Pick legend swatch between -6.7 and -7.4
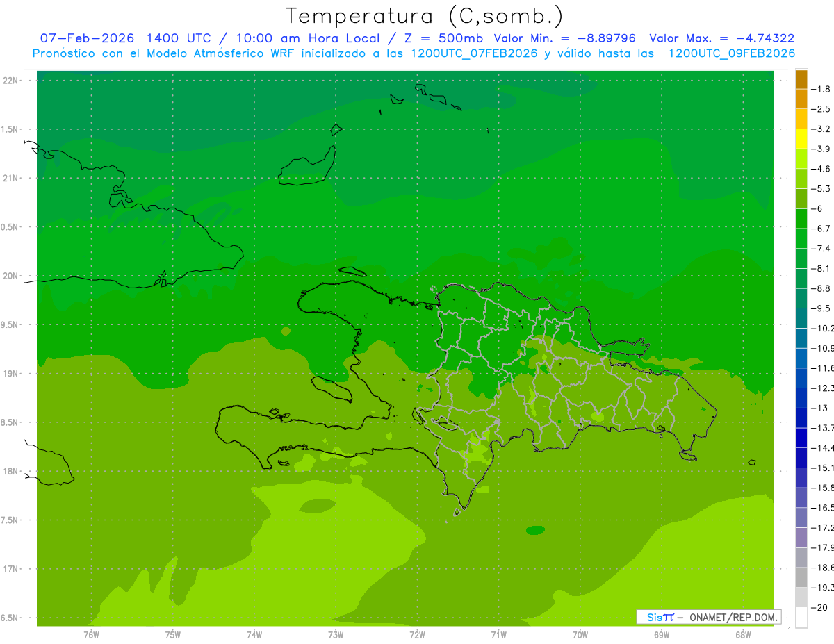The image size is (834, 644). (x=801, y=238)
